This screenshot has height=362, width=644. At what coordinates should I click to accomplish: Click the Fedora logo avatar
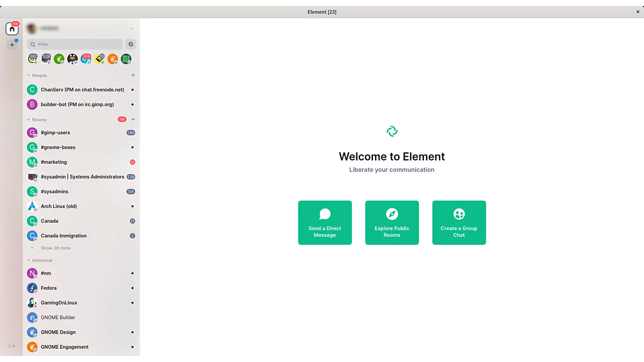[x=32, y=288]
